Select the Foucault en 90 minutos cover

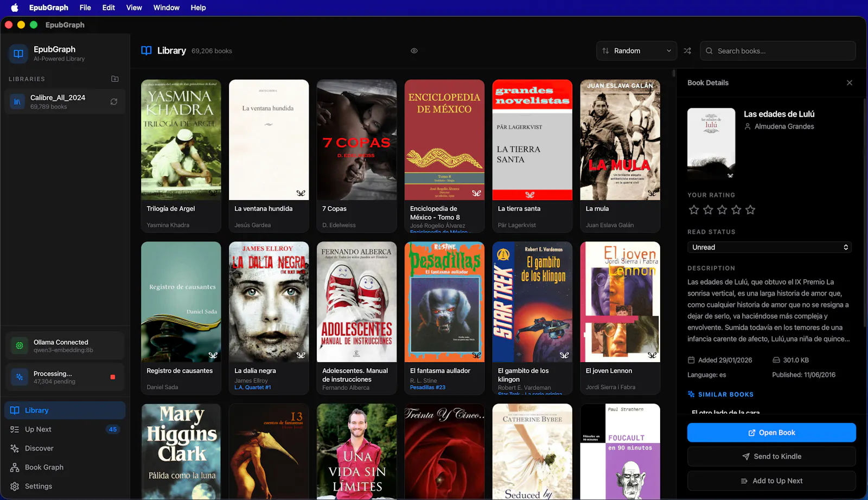pyautogui.click(x=621, y=452)
